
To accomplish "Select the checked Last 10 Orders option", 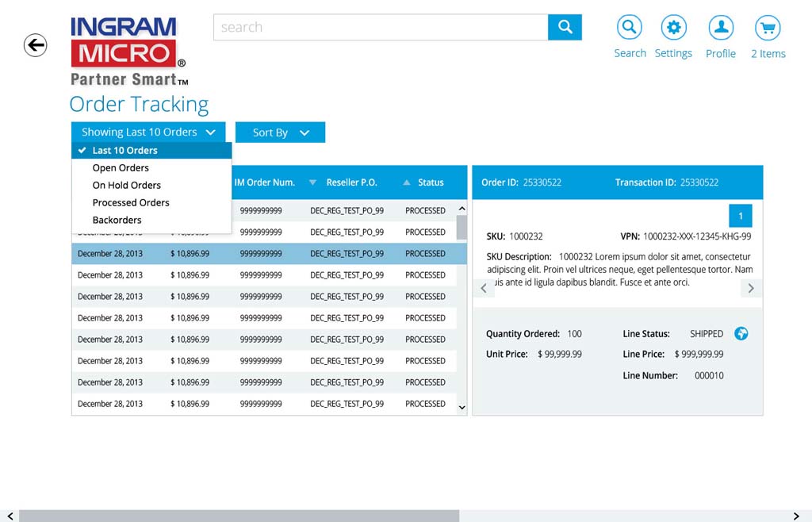I will tap(124, 151).
